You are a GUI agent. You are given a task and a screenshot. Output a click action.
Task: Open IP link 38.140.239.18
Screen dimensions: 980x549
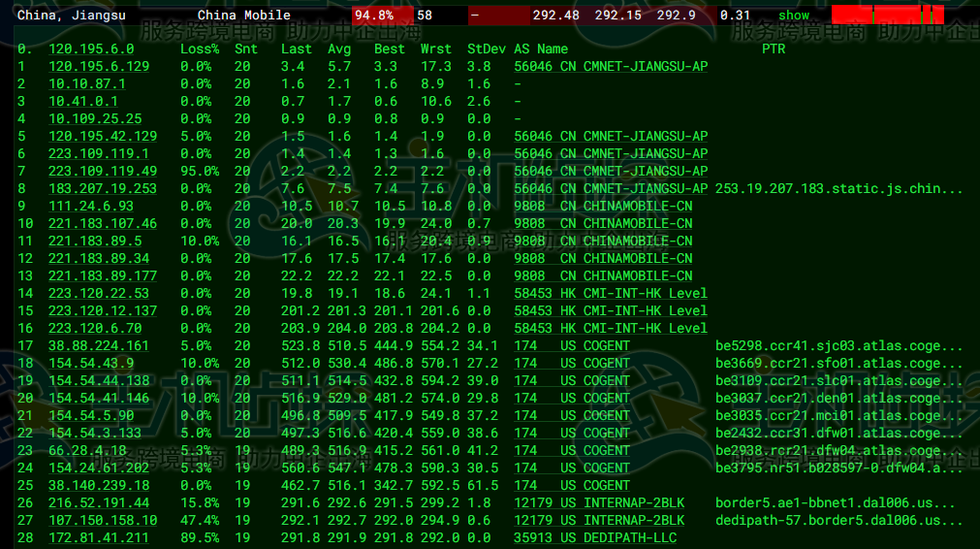[x=99, y=486]
